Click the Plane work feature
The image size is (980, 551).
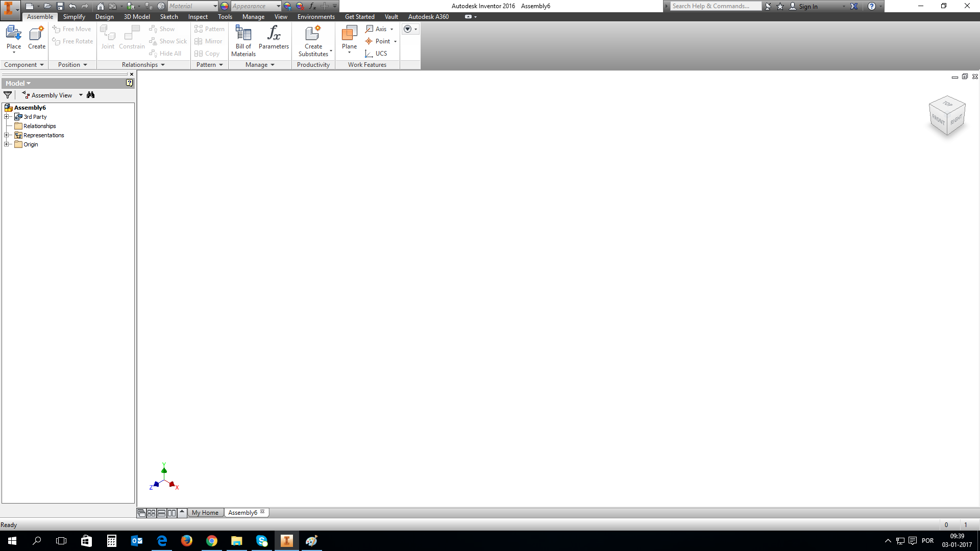pos(349,34)
